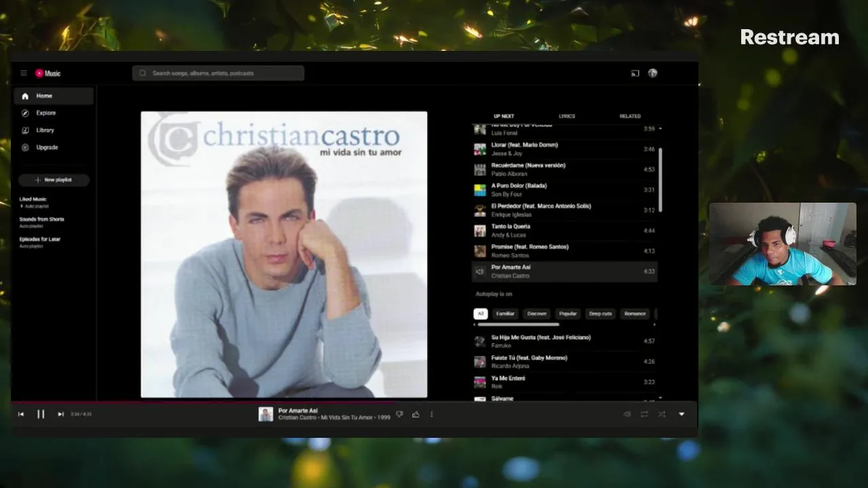
Task: Switch to the UP NEXT tab
Action: [504, 116]
